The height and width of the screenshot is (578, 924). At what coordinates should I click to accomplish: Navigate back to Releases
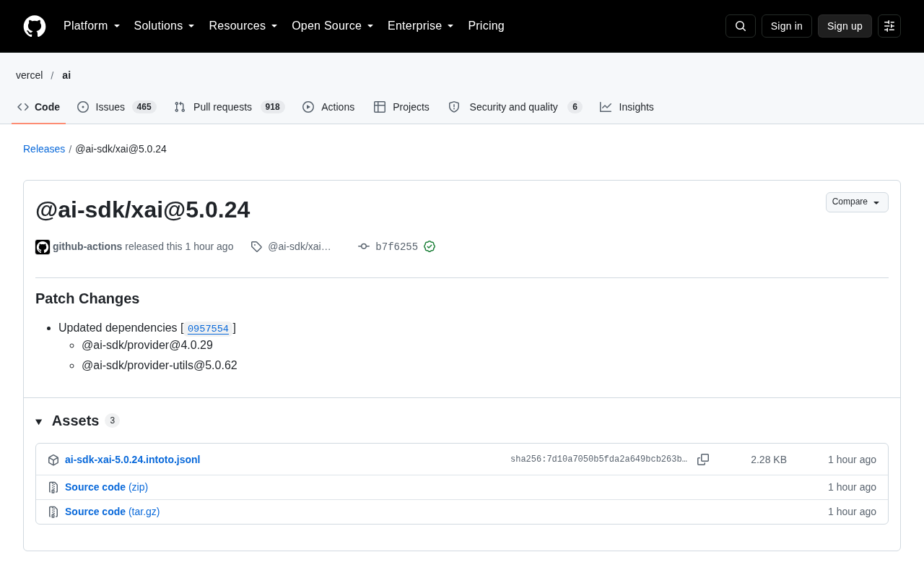[44, 149]
